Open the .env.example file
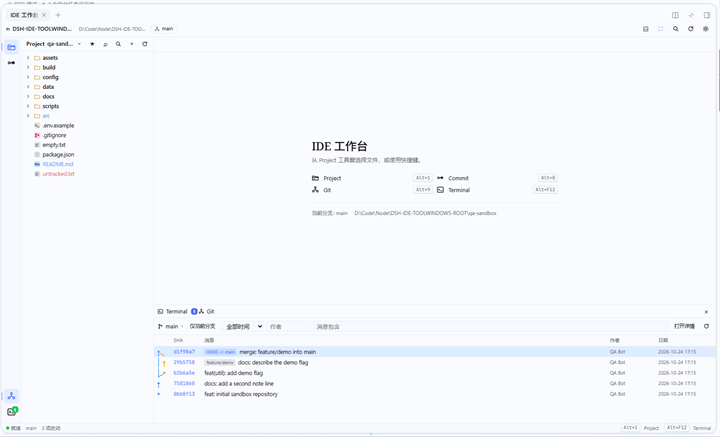 58,125
